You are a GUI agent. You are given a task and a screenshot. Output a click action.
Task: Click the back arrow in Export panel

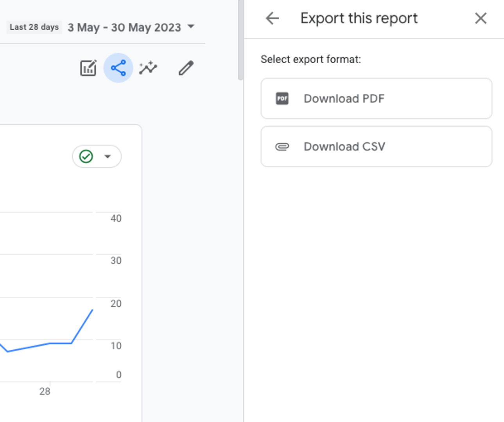click(272, 18)
